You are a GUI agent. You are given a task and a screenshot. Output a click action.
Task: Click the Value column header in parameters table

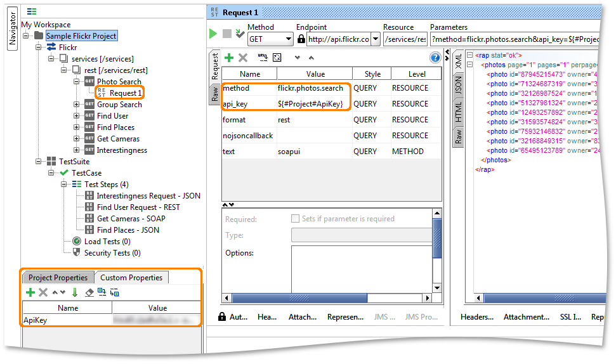(315, 74)
